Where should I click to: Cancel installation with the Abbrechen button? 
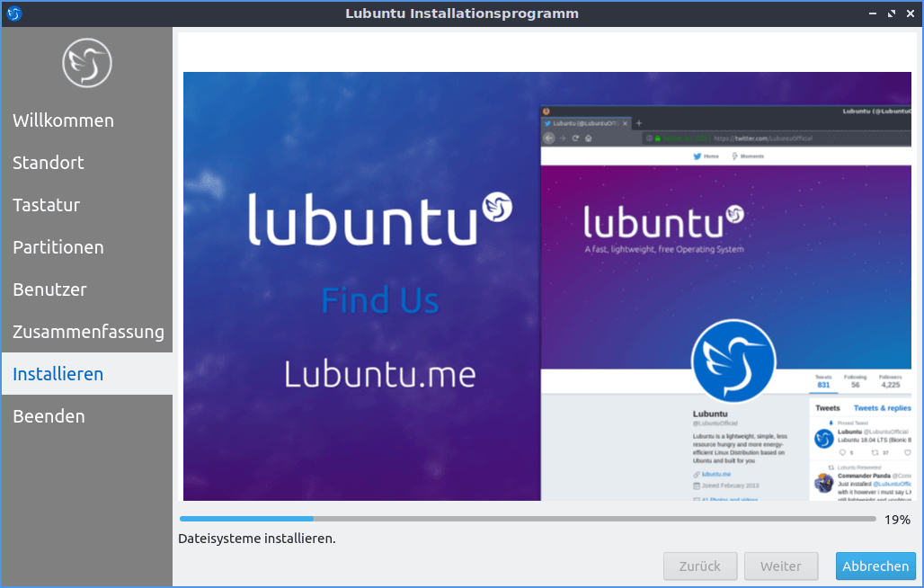click(875, 566)
